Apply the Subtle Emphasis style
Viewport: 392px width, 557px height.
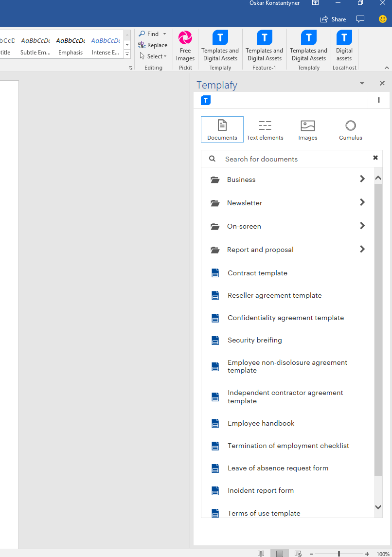click(35, 46)
